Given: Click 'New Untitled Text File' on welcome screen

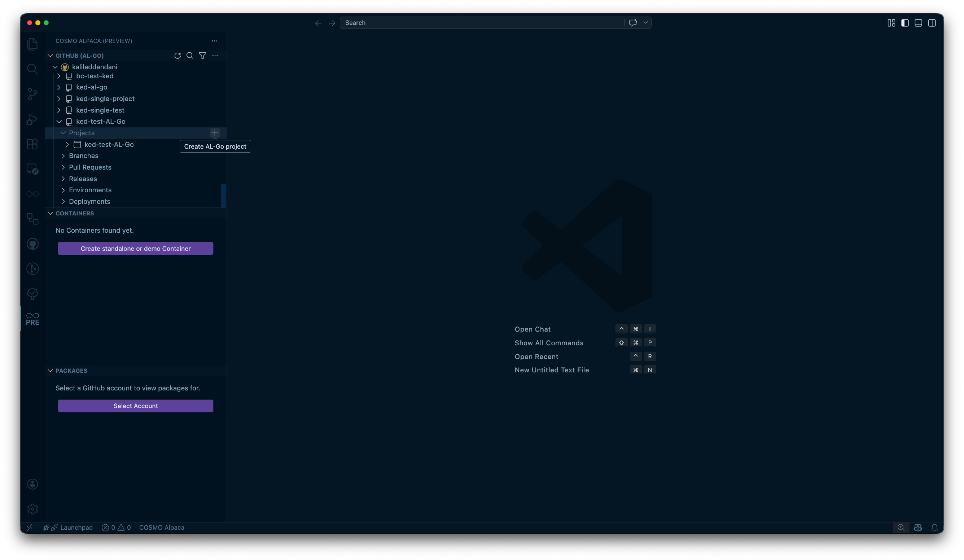Looking at the screenshot, I should point(552,370).
